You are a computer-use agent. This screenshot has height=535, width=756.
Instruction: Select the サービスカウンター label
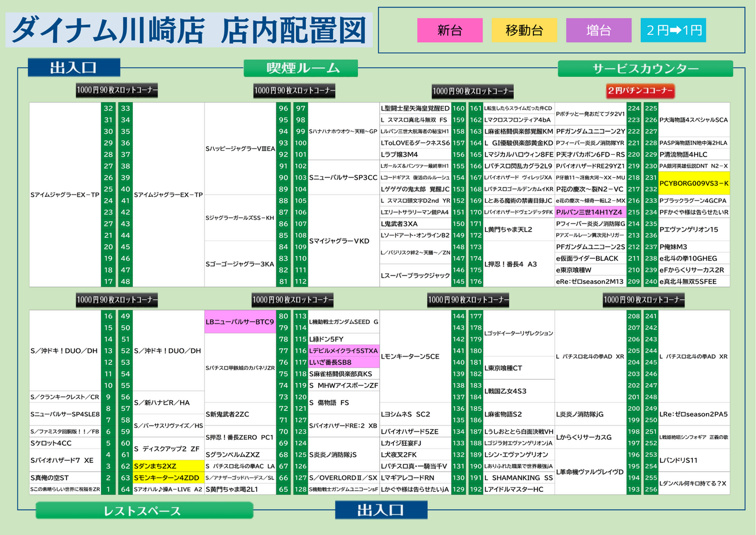646,69
